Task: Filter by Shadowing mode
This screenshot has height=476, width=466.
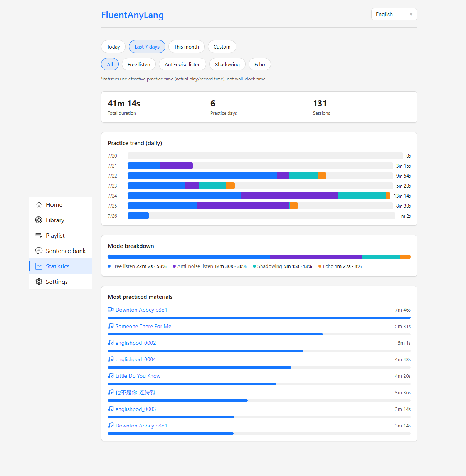Action: [227, 64]
